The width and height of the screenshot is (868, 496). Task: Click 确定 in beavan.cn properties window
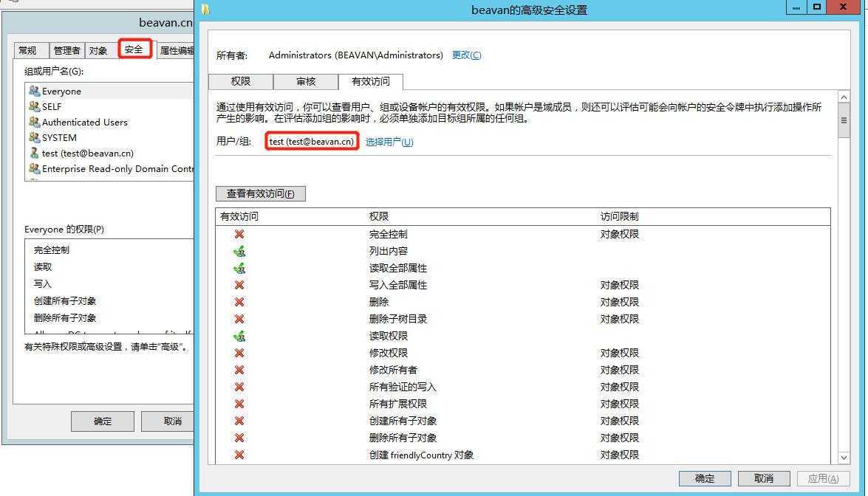(103, 421)
